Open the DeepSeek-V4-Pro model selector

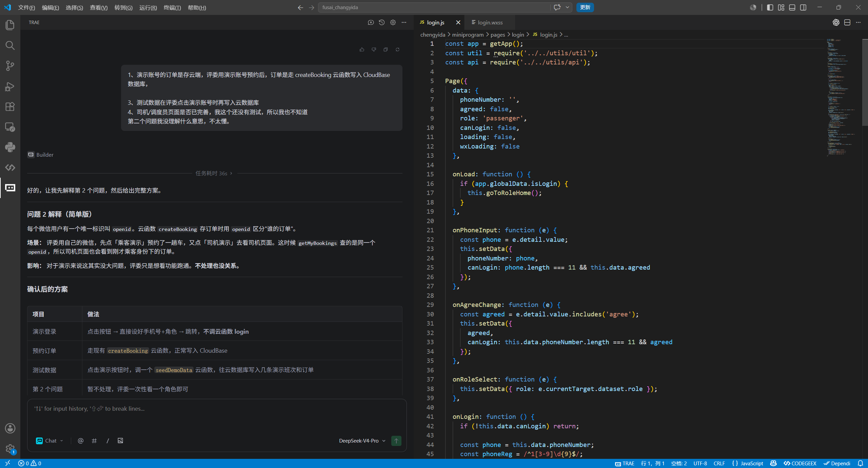point(362,441)
